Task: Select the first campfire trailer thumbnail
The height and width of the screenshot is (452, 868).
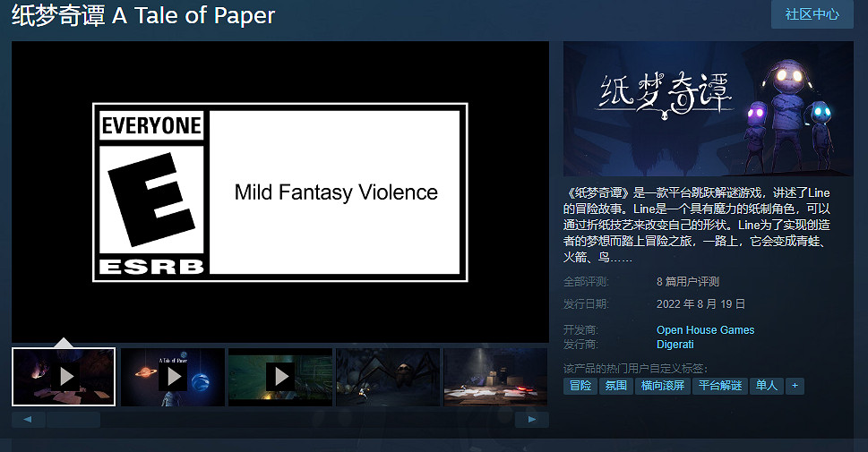Action: point(64,377)
